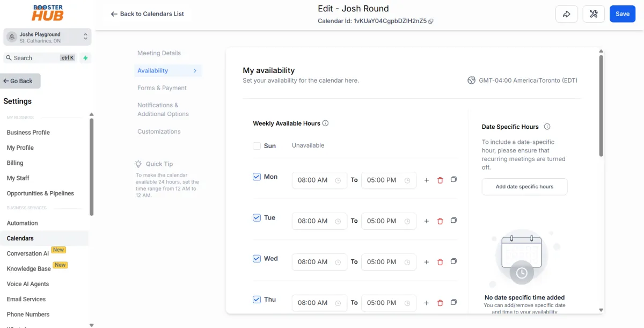
Task: Uncheck Thursday's availability
Action: pyautogui.click(x=257, y=299)
